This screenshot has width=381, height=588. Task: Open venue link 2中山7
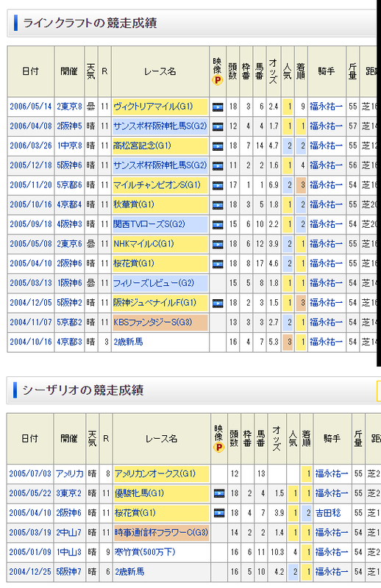coord(69,532)
